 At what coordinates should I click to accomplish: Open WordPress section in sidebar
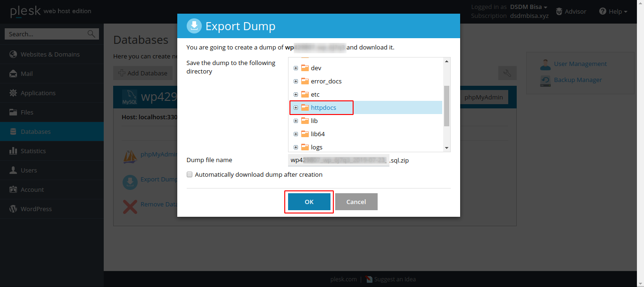click(52, 209)
